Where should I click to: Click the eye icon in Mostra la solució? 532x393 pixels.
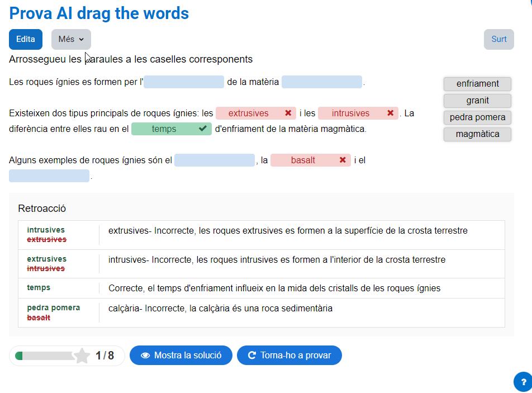pyautogui.click(x=145, y=356)
